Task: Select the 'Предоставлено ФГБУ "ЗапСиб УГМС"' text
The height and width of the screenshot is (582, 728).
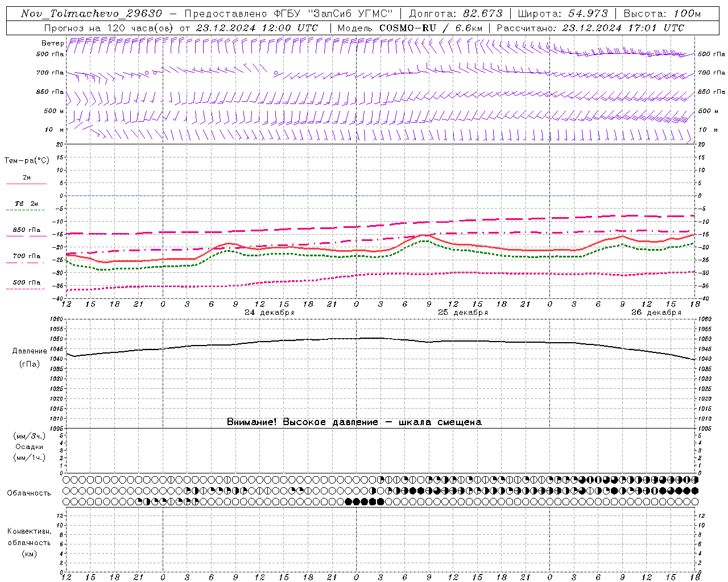Action: pos(288,14)
